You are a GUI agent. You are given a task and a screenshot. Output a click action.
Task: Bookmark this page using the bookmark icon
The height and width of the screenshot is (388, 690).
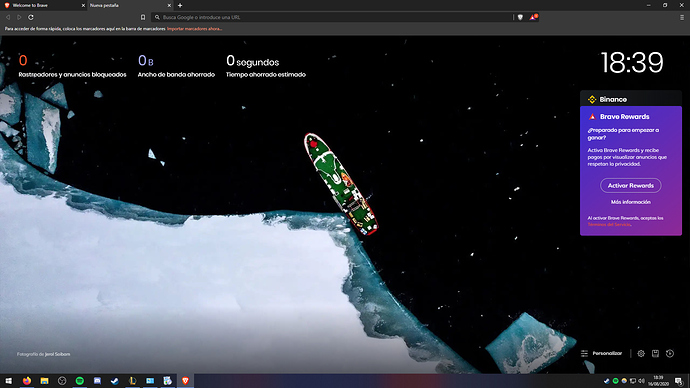click(143, 17)
